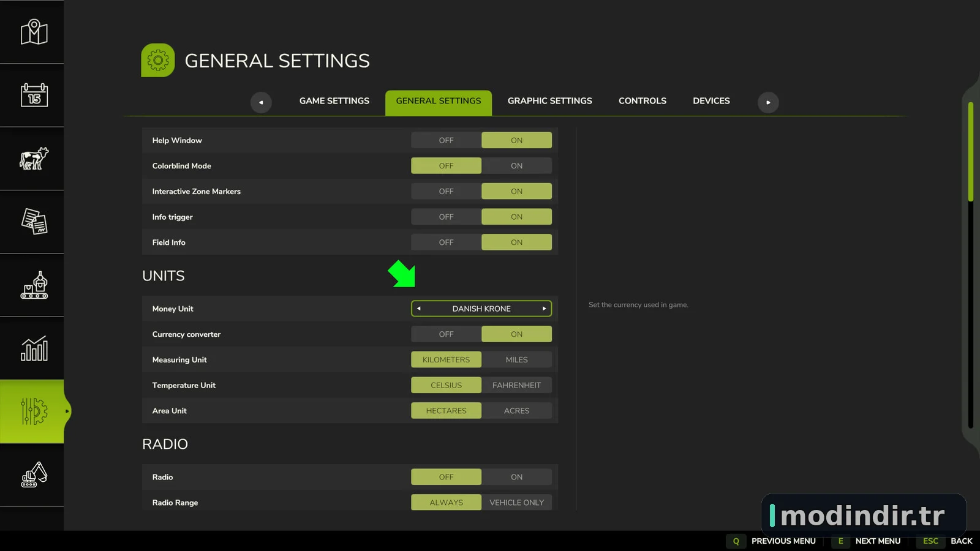Turn Help Window on
Viewport: 980px width, 551px height.
coord(516,140)
